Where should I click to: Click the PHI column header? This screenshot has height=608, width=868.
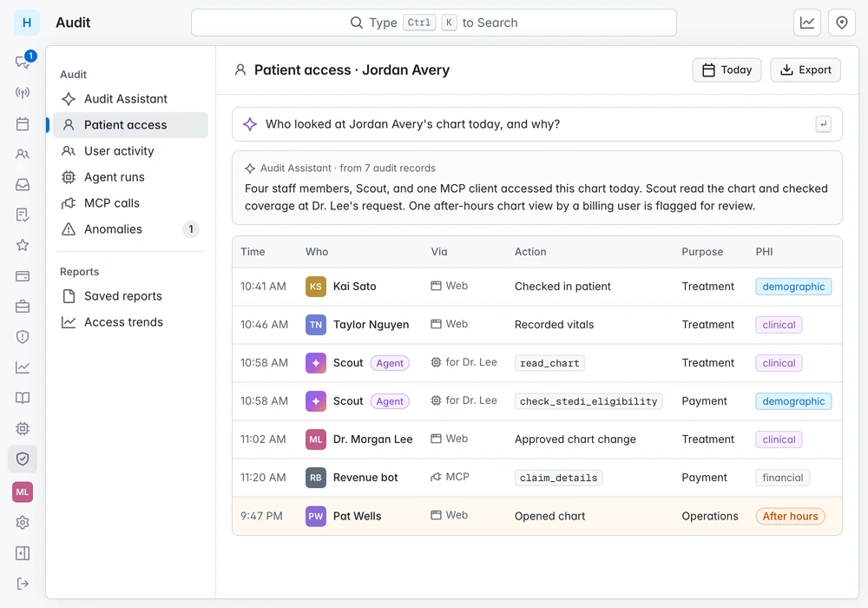pyautogui.click(x=765, y=252)
